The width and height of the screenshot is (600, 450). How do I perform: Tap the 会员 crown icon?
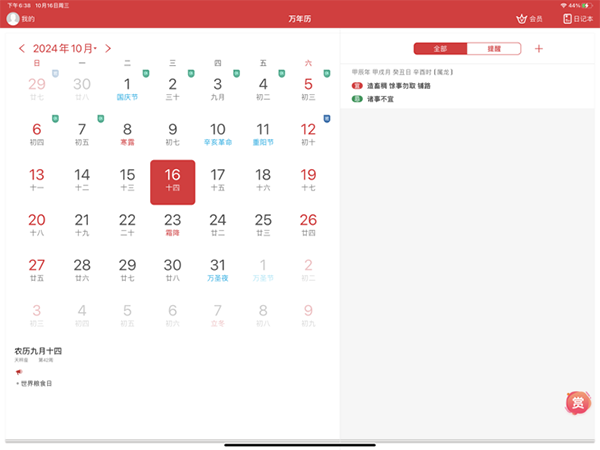[x=521, y=19]
